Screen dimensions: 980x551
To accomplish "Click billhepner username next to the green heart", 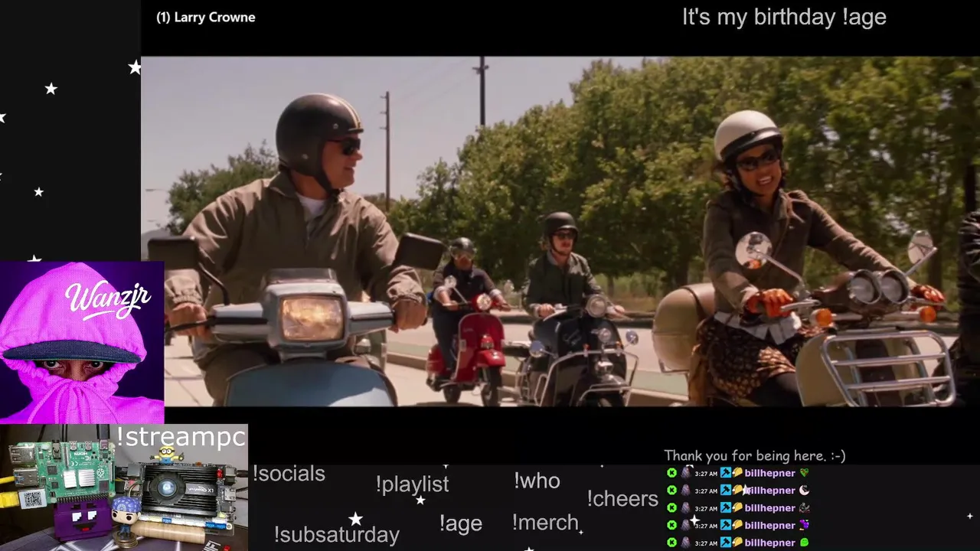I will (769, 473).
